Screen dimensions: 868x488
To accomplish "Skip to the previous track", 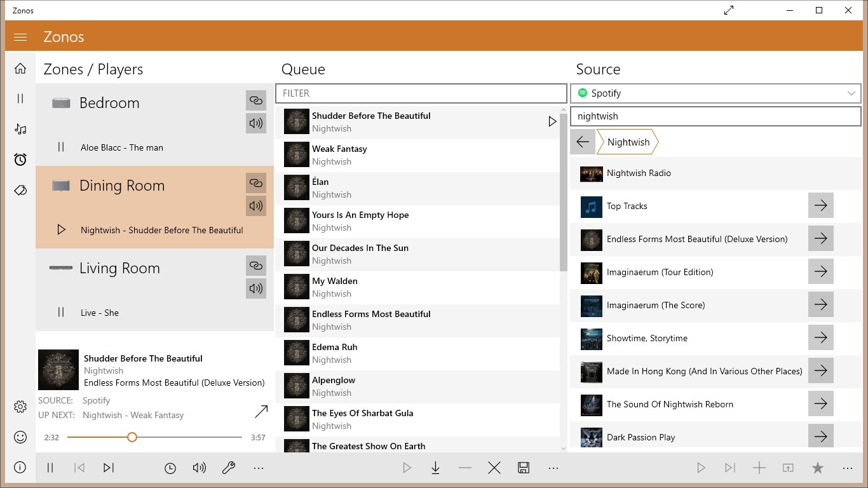I will (79, 468).
